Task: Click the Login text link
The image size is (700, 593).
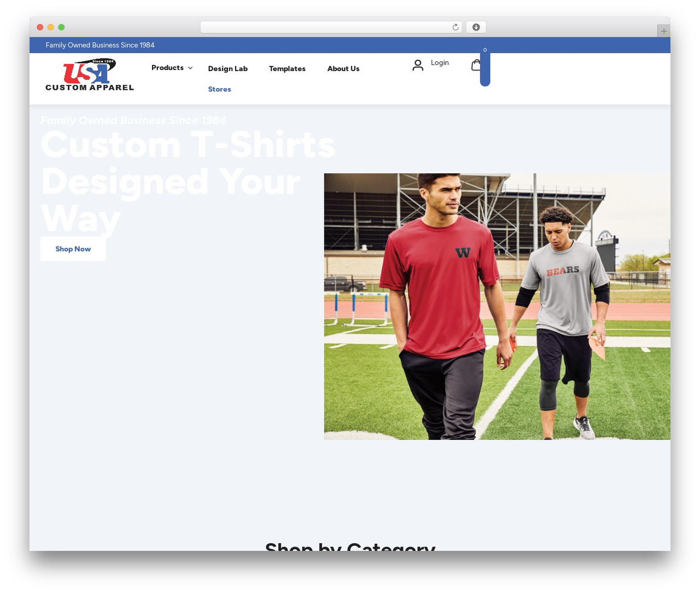Action: [x=440, y=63]
